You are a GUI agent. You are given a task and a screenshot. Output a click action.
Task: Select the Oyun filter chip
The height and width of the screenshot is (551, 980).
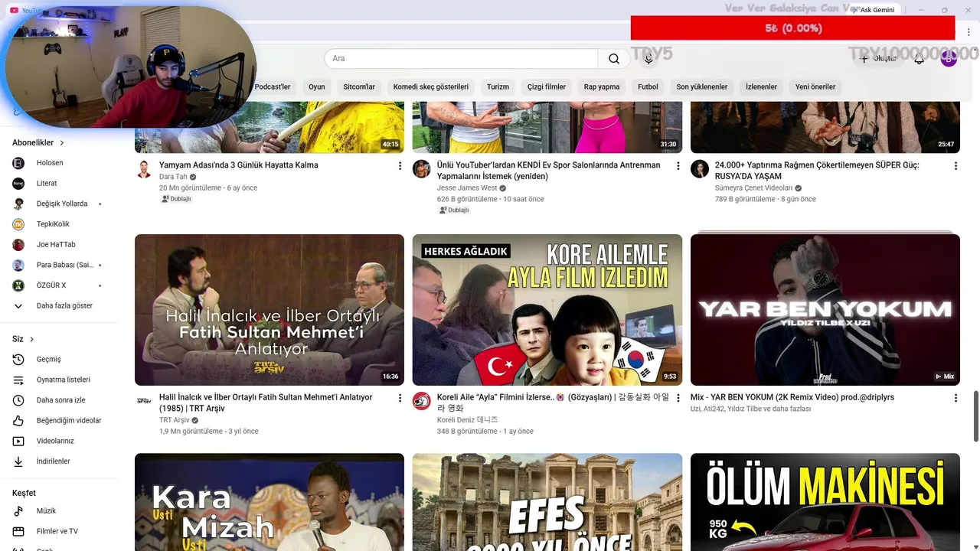pyautogui.click(x=317, y=86)
